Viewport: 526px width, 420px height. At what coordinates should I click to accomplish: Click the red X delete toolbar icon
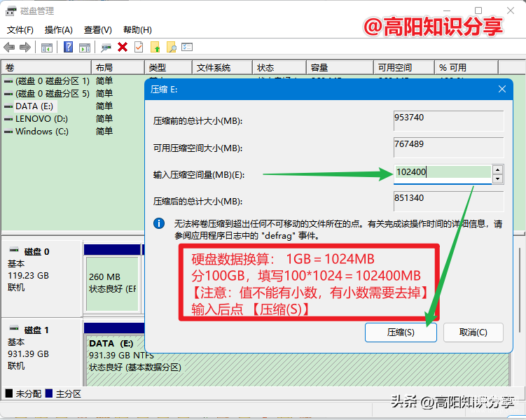(123, 47)
